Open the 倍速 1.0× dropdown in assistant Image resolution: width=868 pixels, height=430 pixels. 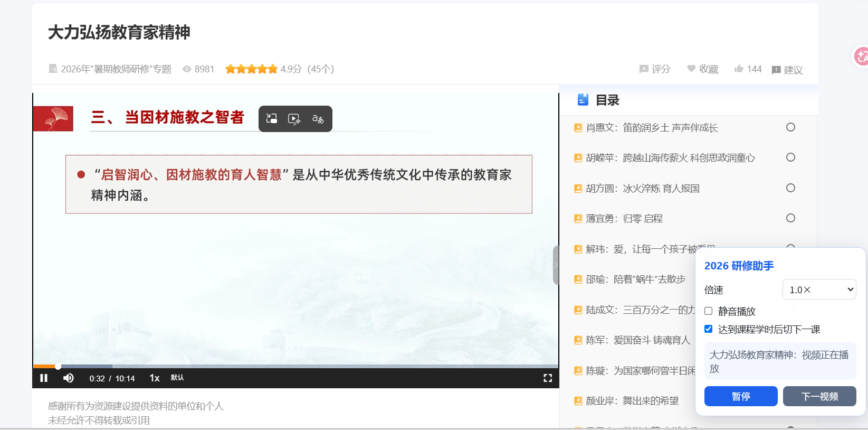click(819, 289)
